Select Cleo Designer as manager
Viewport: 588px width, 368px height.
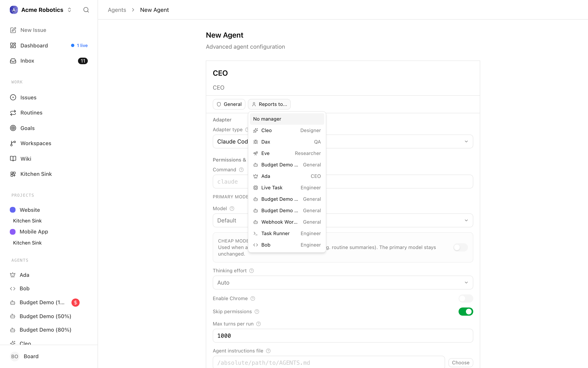pyautogui.click(x=287, y=130)
